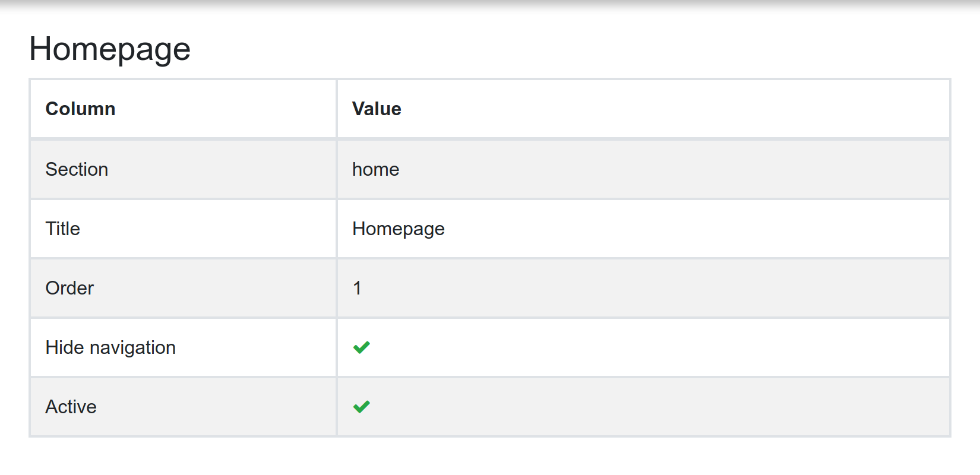Select the Section row label
This screenshot has height=475, width=980.
pos(77,169)
